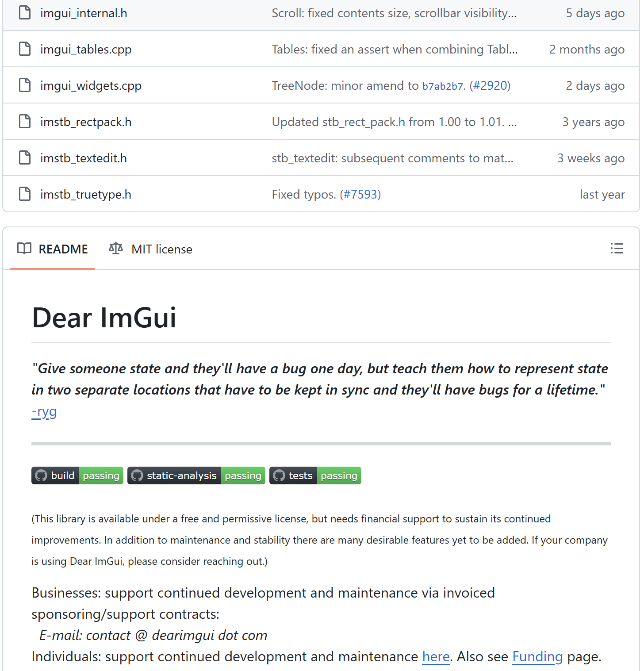The width and height of the screenshot is (644, 671).
Task: Open commit 'Tables: fixed an assert' message
Action: coord(395,50)
